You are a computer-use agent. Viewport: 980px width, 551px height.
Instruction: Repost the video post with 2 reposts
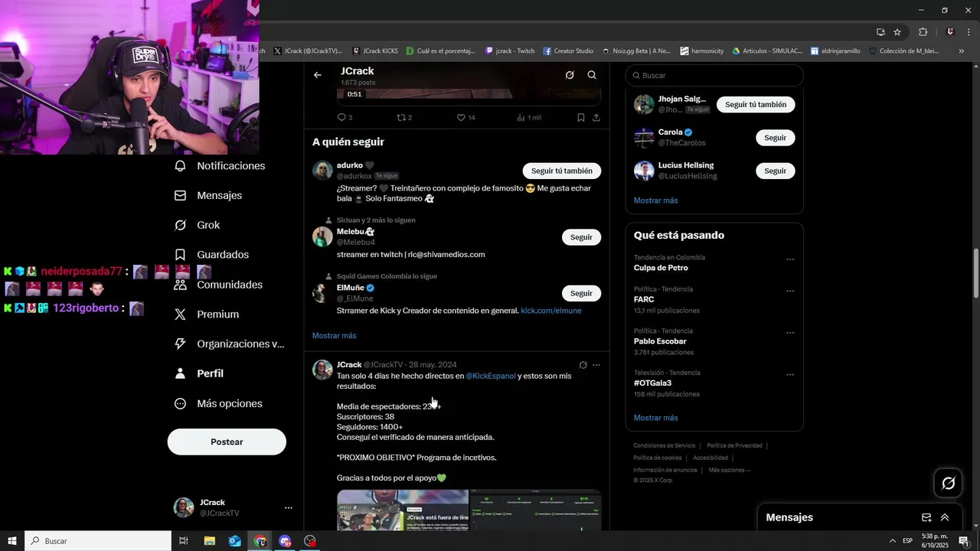pyautogui.click(x=403, y=117)
